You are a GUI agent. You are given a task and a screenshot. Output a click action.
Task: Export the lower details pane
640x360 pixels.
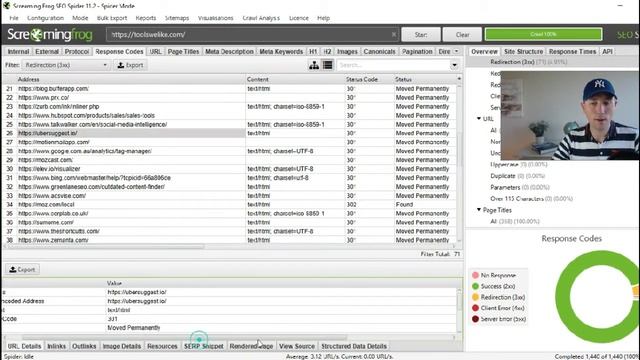click(22, 269)
